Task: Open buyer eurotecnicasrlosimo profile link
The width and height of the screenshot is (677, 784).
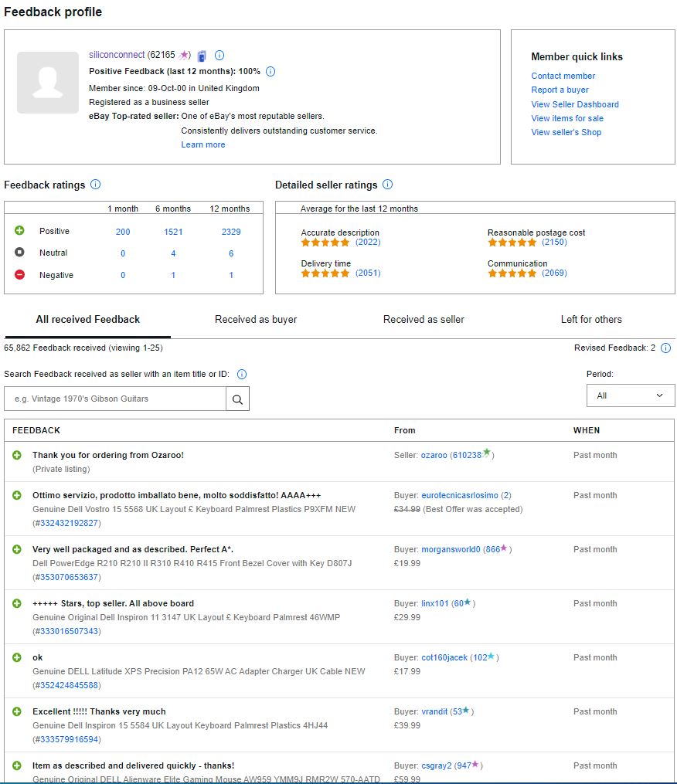Action: tap(459, 495)
